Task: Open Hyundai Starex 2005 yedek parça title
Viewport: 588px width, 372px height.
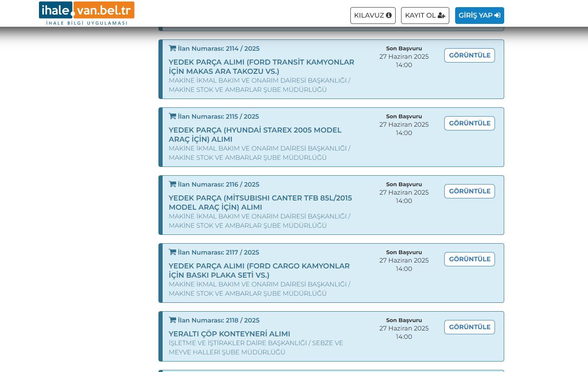Action: [255, 135]
